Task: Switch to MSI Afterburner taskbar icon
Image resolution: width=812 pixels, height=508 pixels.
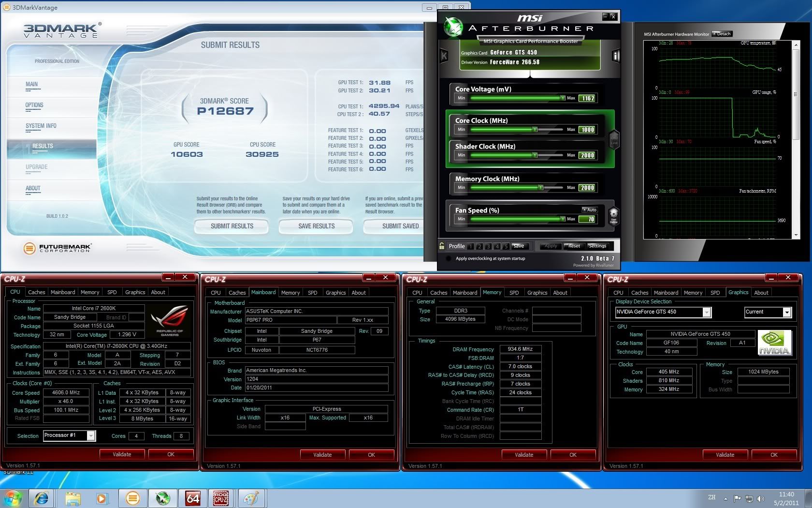Action: click(162, 498)
